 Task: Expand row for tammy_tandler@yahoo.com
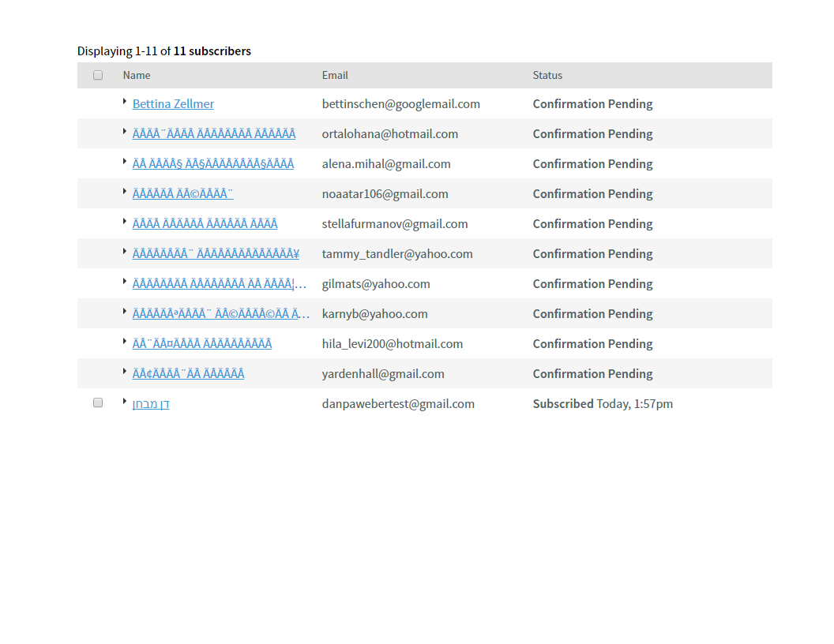(x=125, y=251)
